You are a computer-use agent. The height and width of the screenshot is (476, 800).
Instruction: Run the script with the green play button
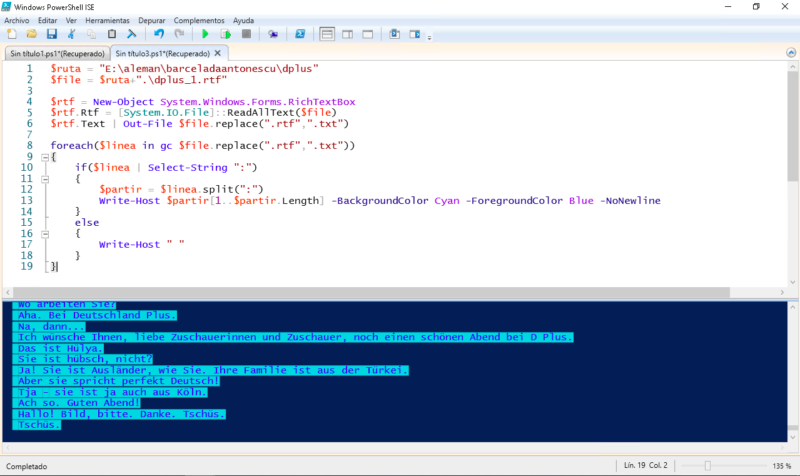tap(205, 34)
